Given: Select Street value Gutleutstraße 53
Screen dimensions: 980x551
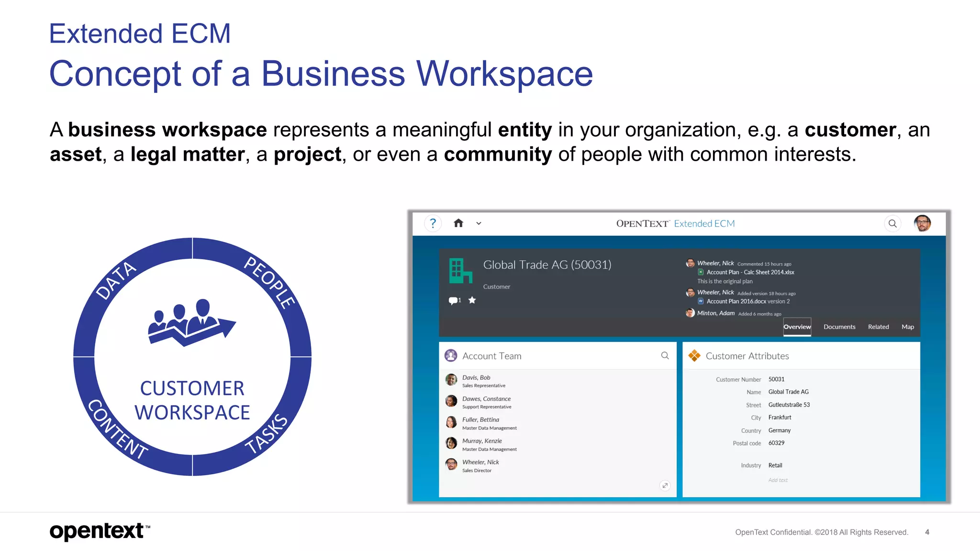Looking at the screenshot, I should click(789, 405).
